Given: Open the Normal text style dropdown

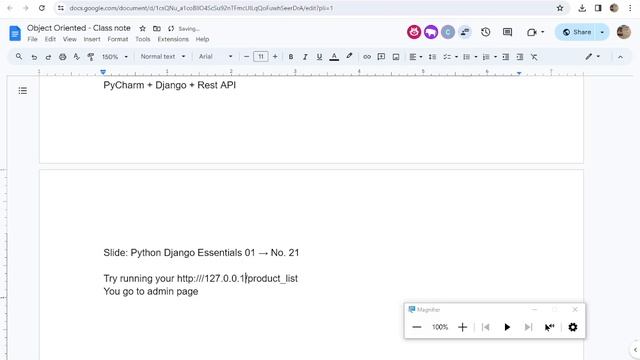Looking at the screenshot, I should coord(162,57).
